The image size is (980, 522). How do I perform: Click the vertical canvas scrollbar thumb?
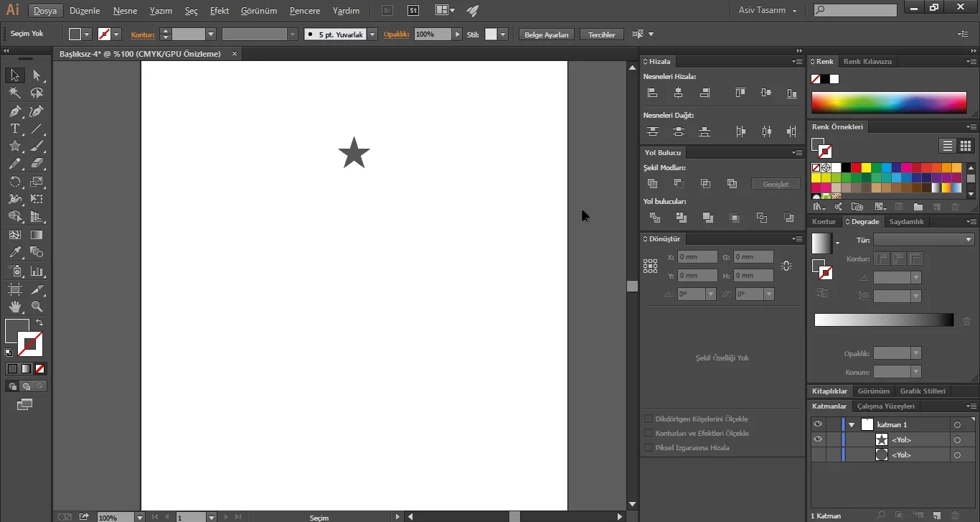point(632,286)
